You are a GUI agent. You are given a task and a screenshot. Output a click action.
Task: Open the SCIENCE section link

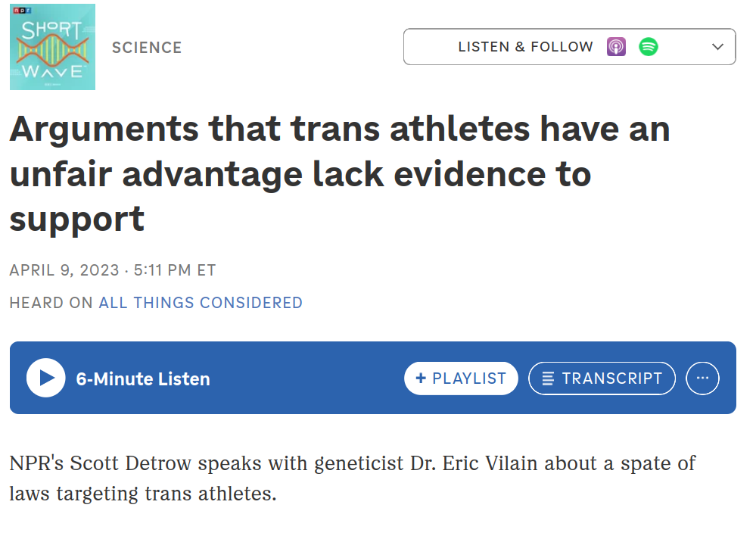pyautogui.click(x=147, y=48)
